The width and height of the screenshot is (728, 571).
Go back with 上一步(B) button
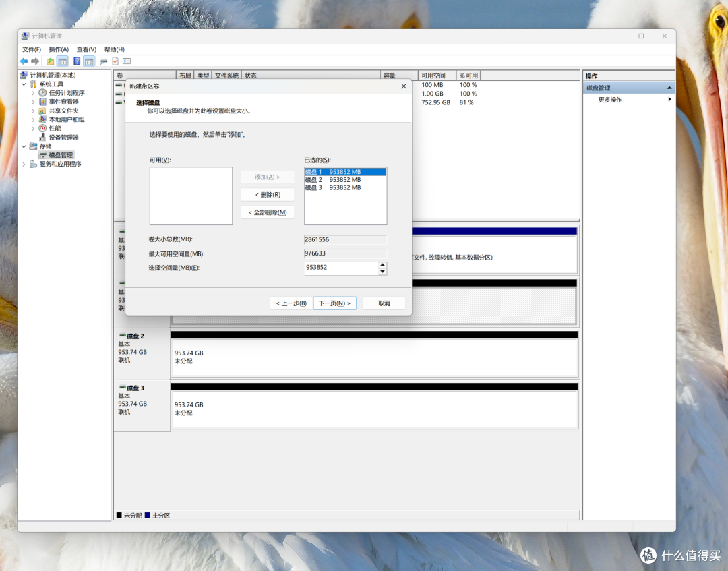click(291, 303)
